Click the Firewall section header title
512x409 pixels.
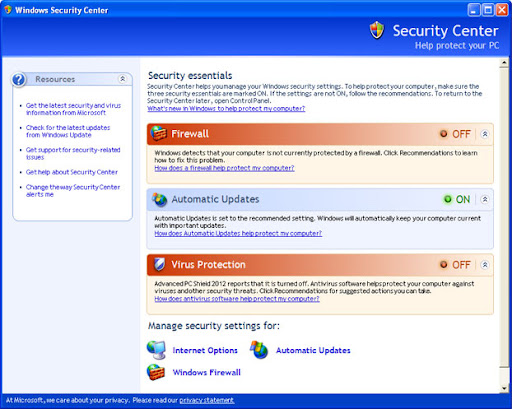coord(190,134)
